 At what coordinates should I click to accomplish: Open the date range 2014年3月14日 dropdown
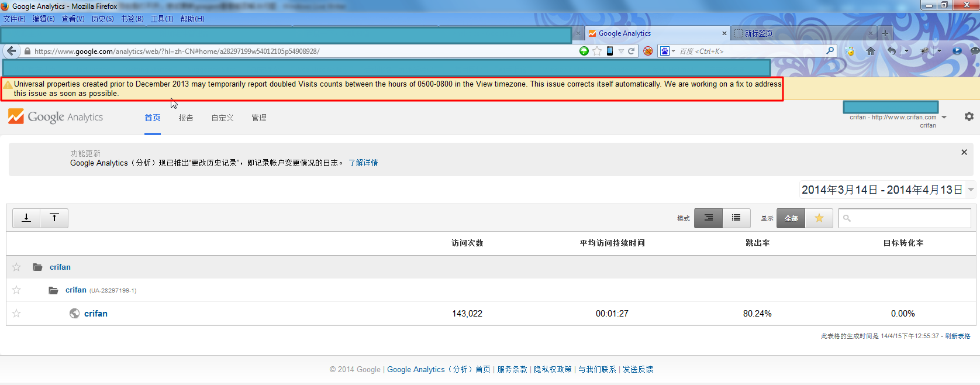[x=886, y=190]
